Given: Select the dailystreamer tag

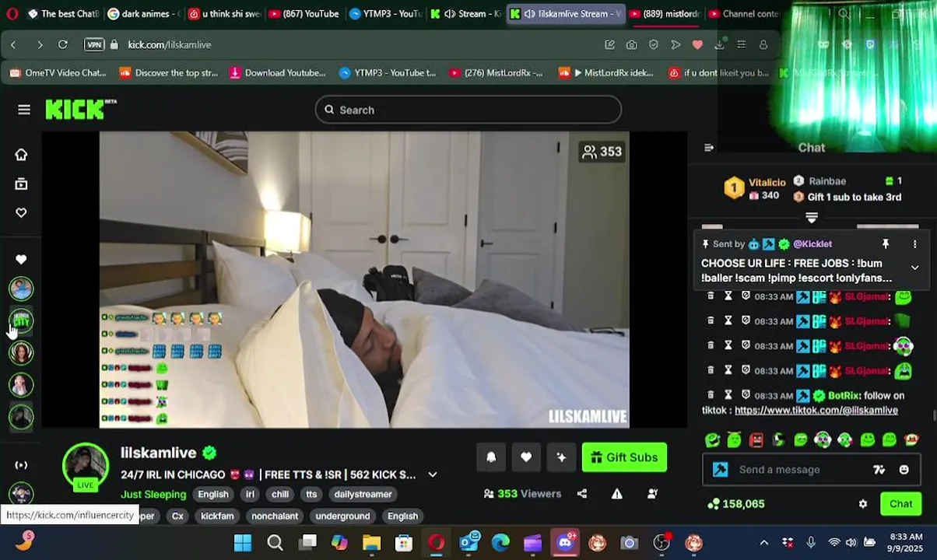Looking at the screenshot, I should 363,494.
